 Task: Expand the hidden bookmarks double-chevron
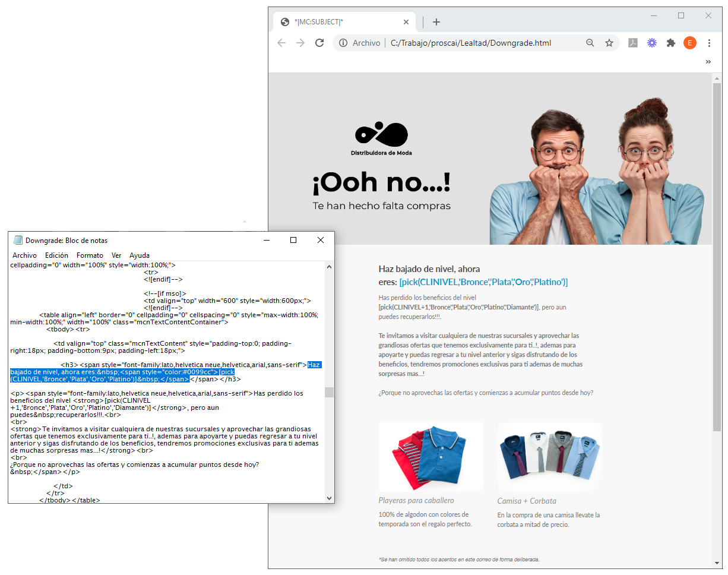pyautogui.click(x=708, y=62)
